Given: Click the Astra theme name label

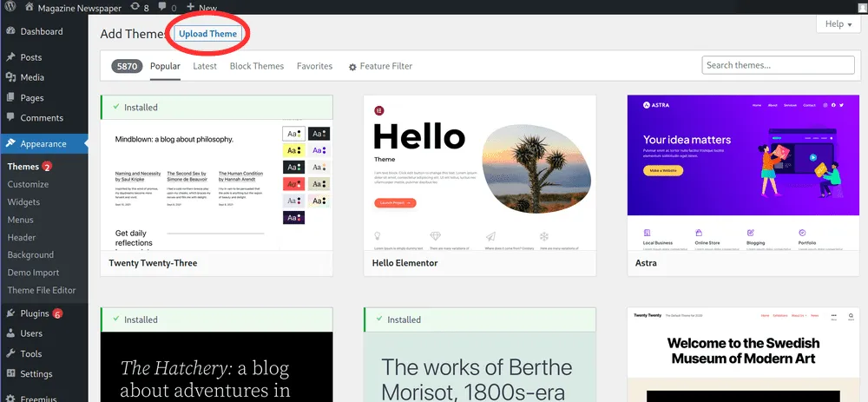Looking at the screenshot, I should pos(646,263).
